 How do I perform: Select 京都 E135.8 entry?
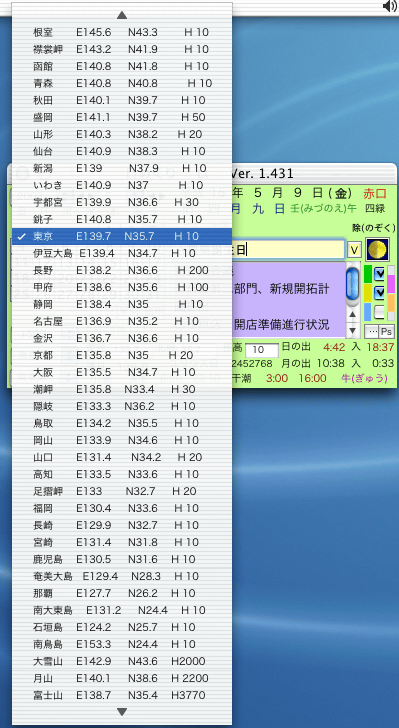tap(122, 355)
